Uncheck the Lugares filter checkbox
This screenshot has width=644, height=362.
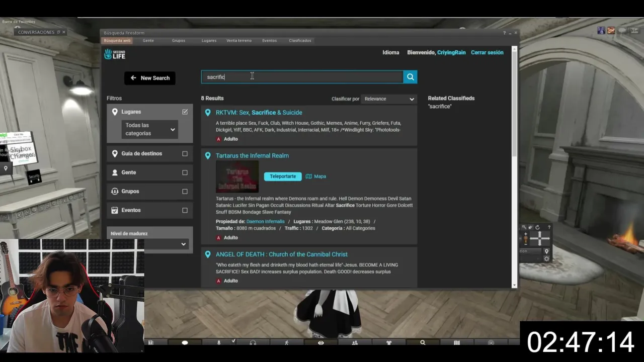click(185, 112)
